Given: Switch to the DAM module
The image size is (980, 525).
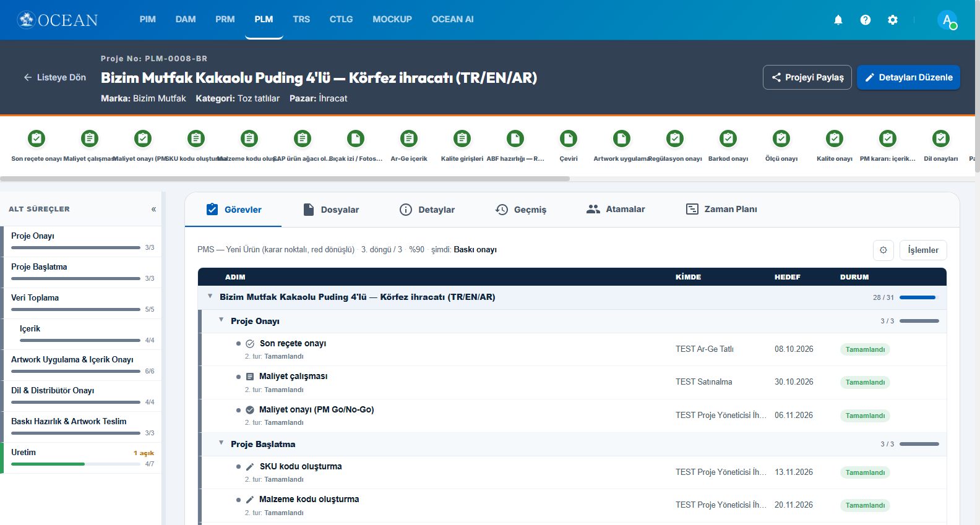Looking at the screenshot, I should pos(186,19).
